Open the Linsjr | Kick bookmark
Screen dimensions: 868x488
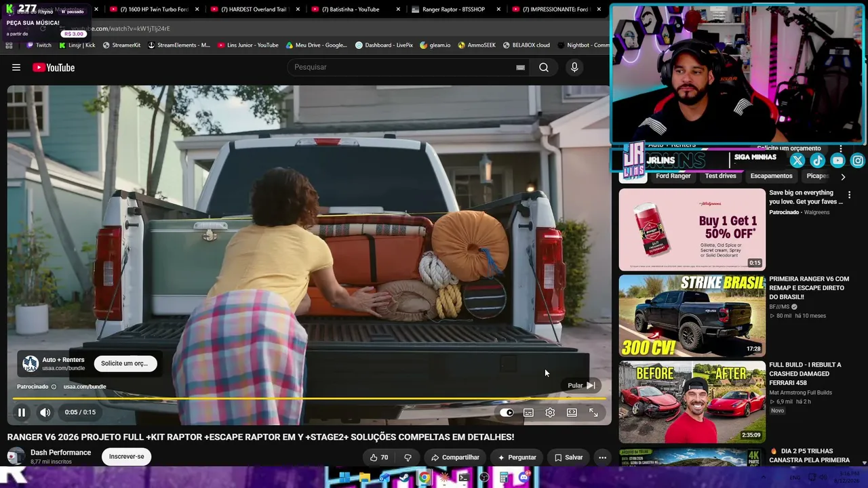[x=77, y=45]
